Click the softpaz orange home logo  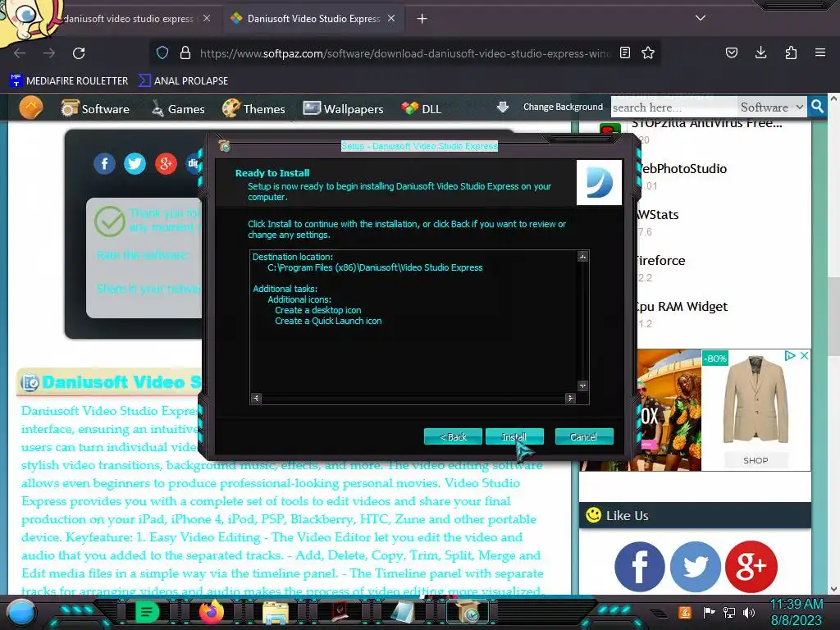click(x=30, y=108)
